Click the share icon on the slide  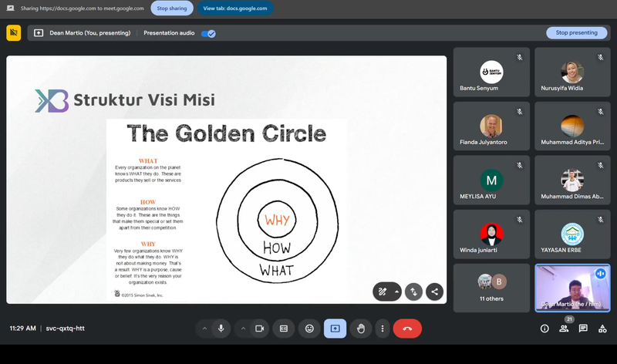[x=434, y=292]
